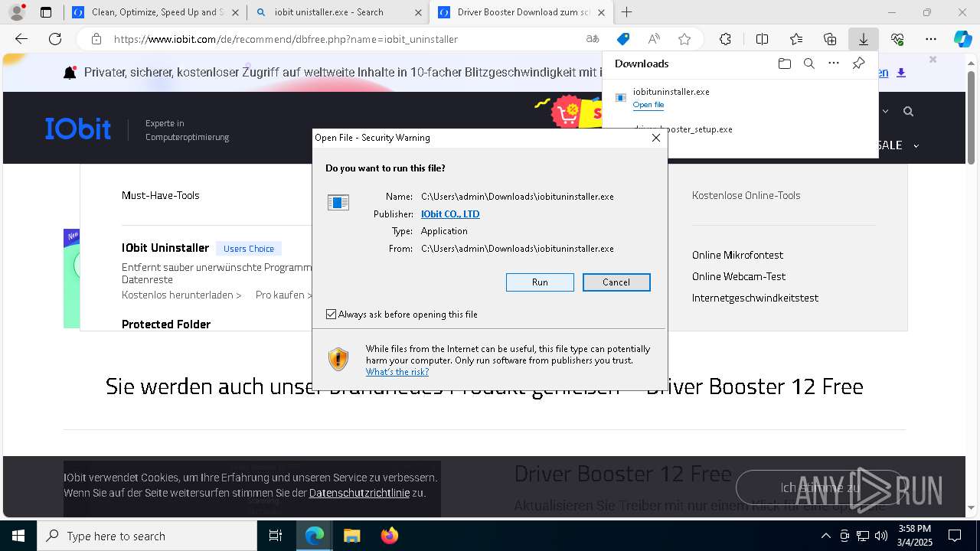
Task: Open Internetgeschwindigkeitstest link
Action: pyautogui.click(x=755, y=298)
